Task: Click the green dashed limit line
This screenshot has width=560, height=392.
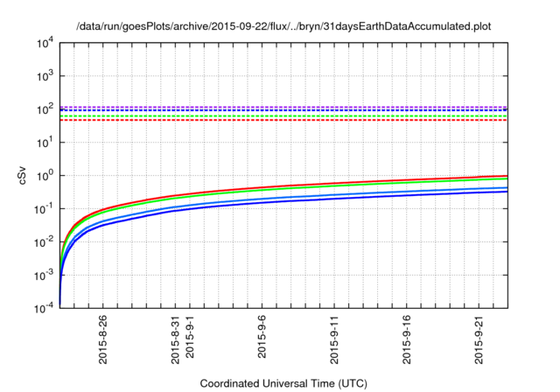Action: click(x=283, y=116)
